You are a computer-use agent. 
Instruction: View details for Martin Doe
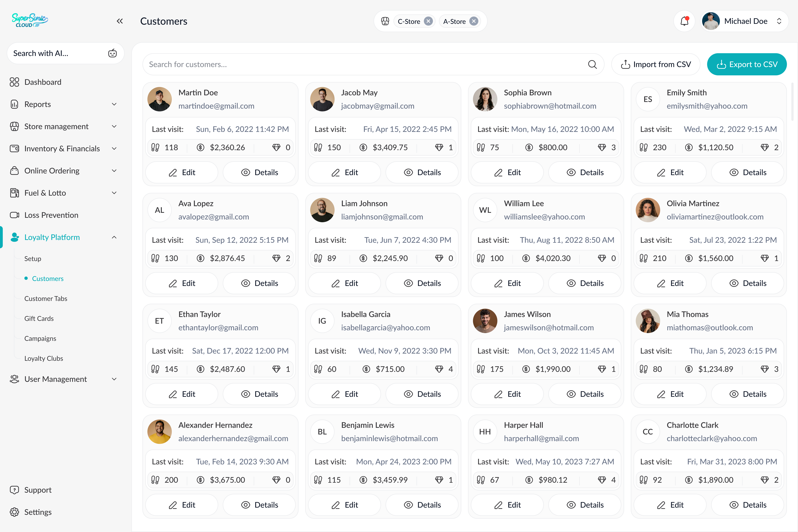pyautogui.click(x=259, y=172)
